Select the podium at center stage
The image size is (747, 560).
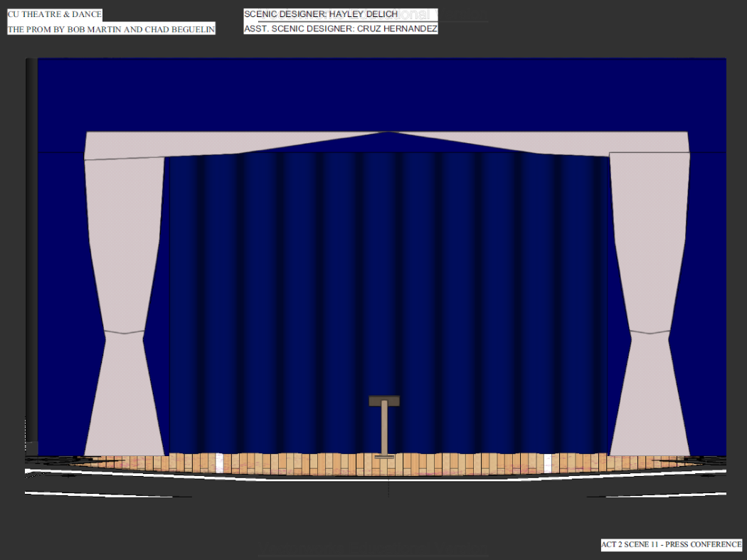click(384, 427)
